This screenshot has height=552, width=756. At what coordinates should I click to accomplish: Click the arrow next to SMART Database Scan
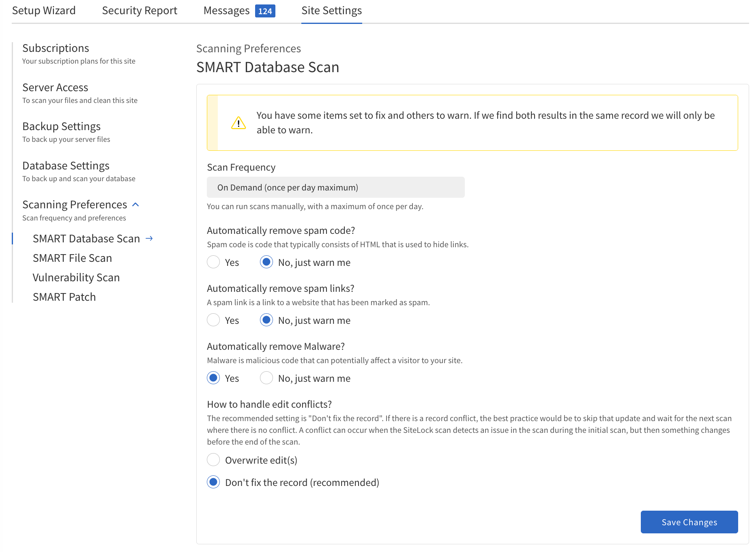[x=149, y=238]
